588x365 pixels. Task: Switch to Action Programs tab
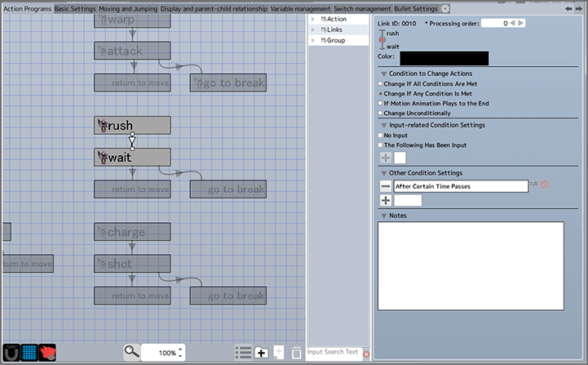[27, 9]
